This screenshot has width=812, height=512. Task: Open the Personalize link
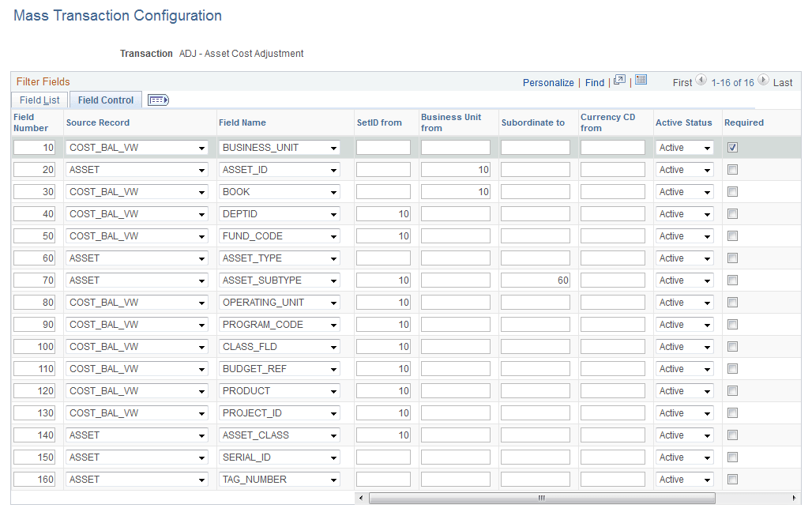pos(548,82)
